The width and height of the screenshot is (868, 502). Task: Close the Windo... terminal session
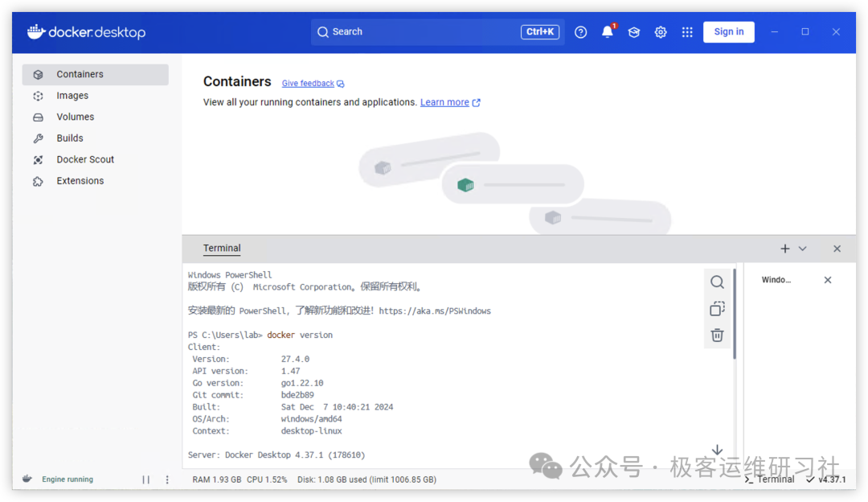tap(828, 280)
